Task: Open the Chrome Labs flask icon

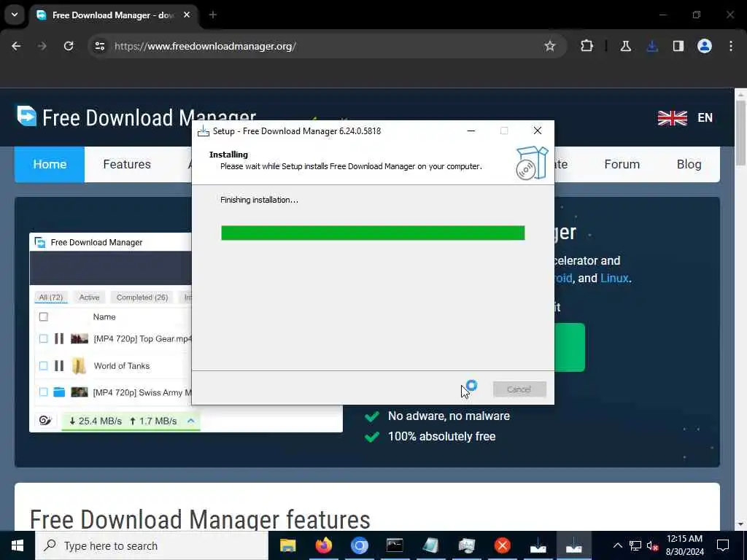Action: (625, 46)
